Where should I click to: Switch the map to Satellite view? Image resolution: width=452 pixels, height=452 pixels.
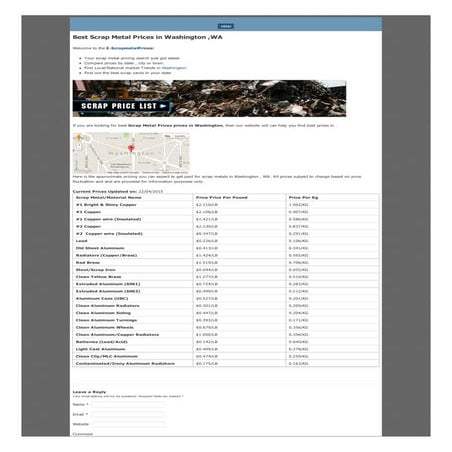(180, 136)
